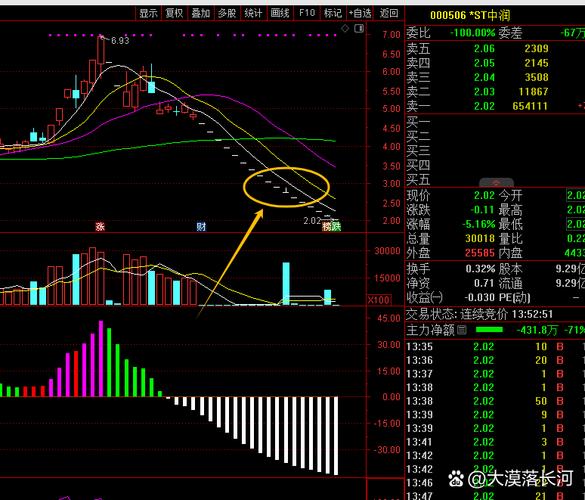Screen dimensions: 585x500
Task: Click the green 主力净额 progress bar
Action: click(x=489, y=329)
